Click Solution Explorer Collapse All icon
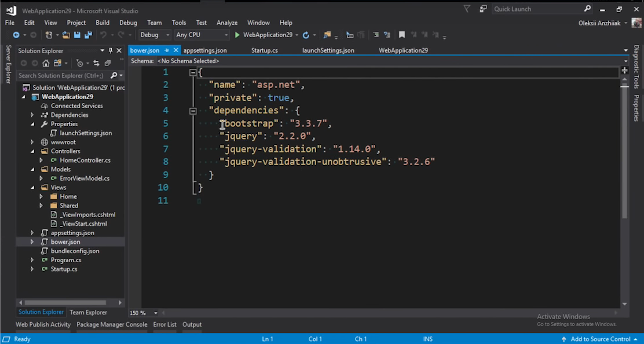Screen dimensions: 644x344 point(108,63)
